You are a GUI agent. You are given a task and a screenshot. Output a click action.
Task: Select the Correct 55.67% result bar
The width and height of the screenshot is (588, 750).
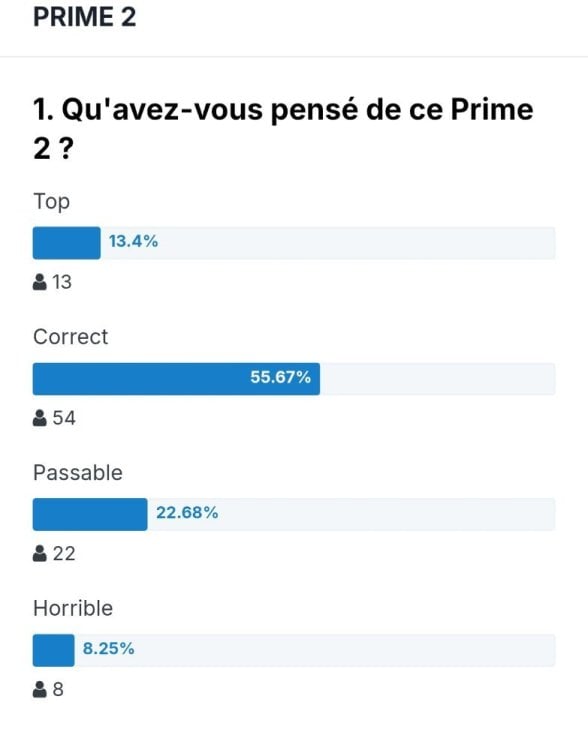294,379
